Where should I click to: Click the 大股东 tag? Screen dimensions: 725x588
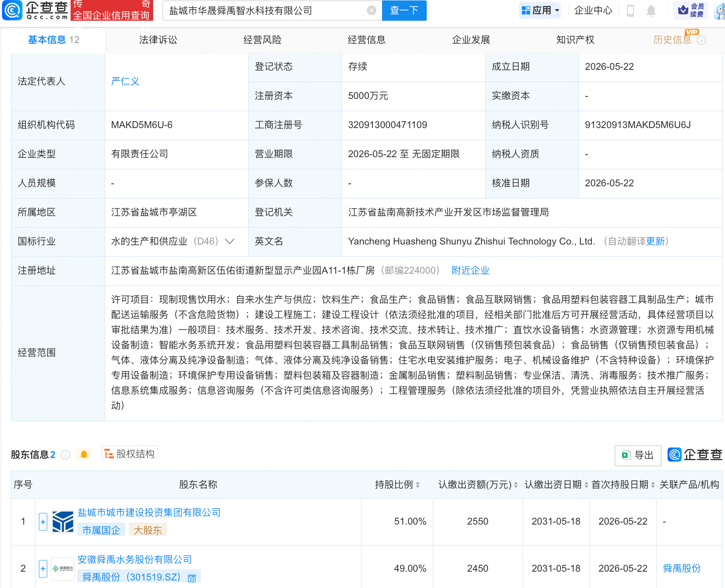click(148, 530)
